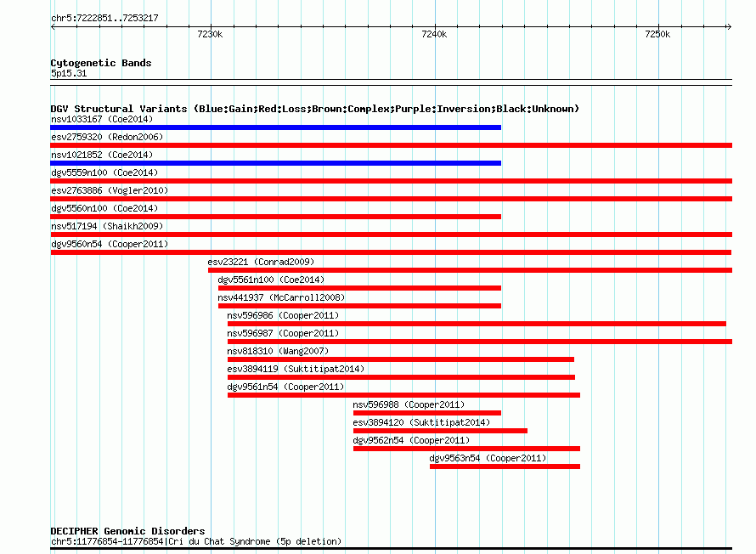Click the 7230k ruler label

pyautogui.click(x=210, y=34)
